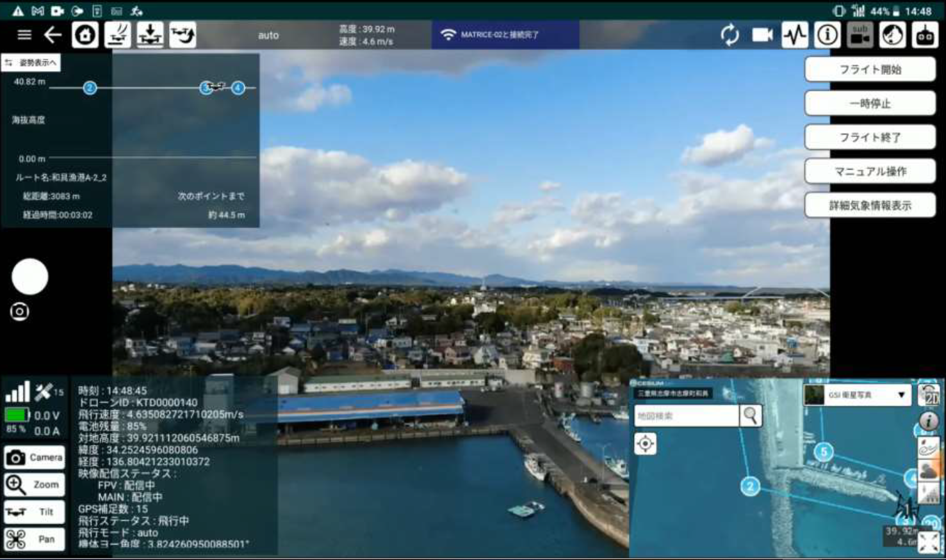Image resolution: width=946 pixels, height=560 pixels.
Task: Click the wind globe icon in the toolbar
Action: [x=892, y=35]
